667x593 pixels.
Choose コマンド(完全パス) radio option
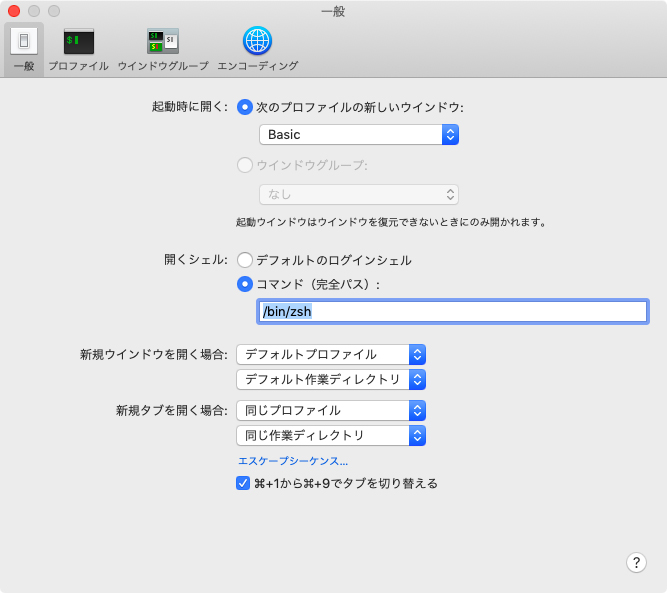coord(245,284)
